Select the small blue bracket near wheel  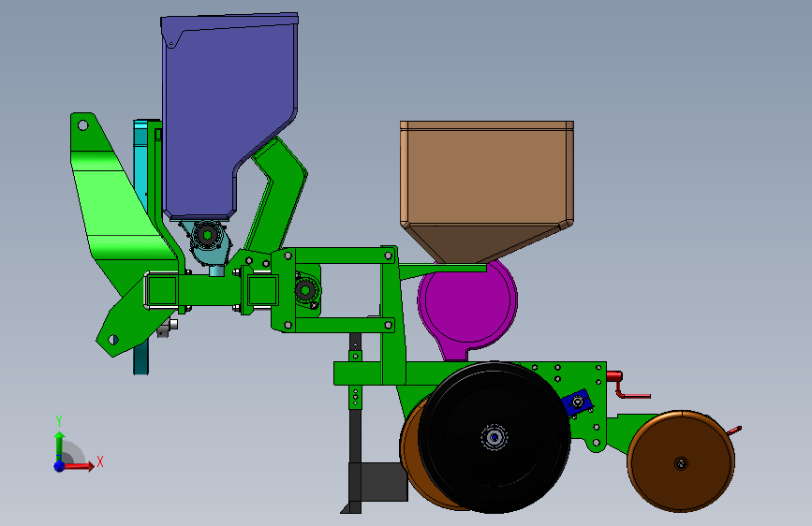point(579,402)
